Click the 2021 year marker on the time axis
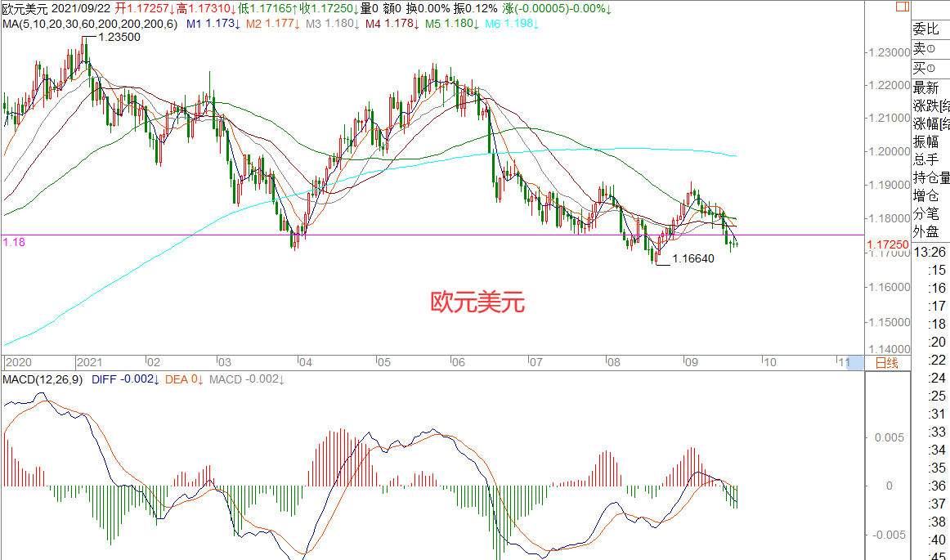 coord(90,362)
